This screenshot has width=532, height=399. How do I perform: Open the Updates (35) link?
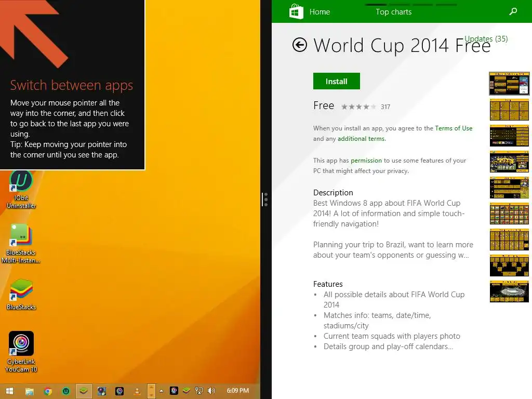click(486, 38)
